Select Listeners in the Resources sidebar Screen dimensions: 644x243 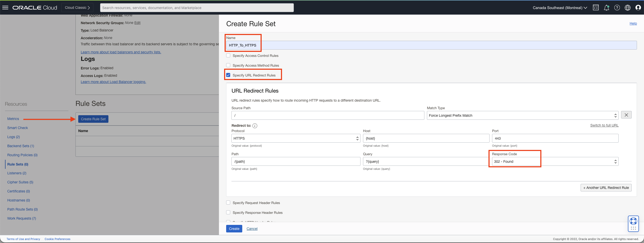click(x=17, y=173)
